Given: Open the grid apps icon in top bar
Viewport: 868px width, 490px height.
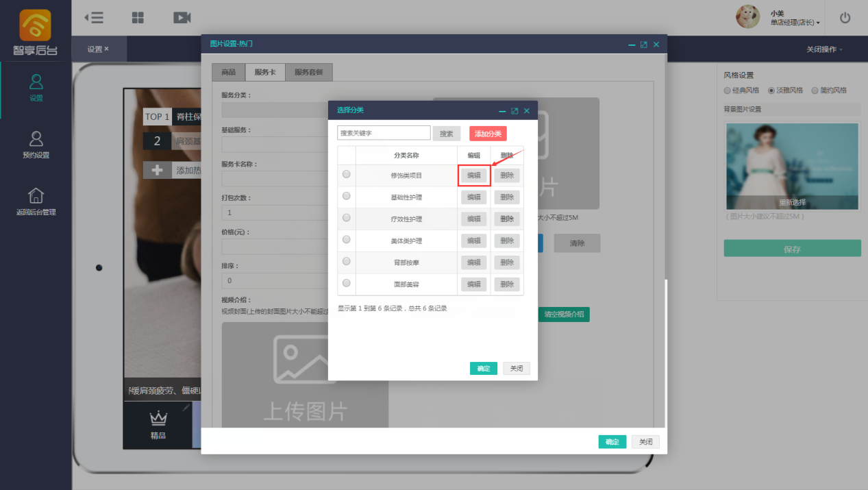Looking at the screenshot, I should (x=138, y=18).
